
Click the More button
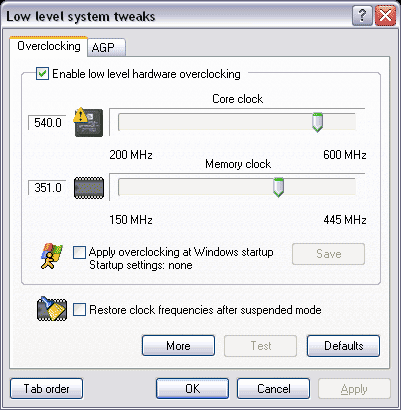178,346
